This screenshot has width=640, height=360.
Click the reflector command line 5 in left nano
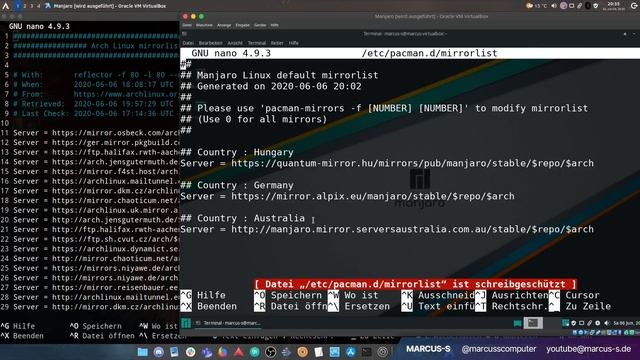pos(90,75)
